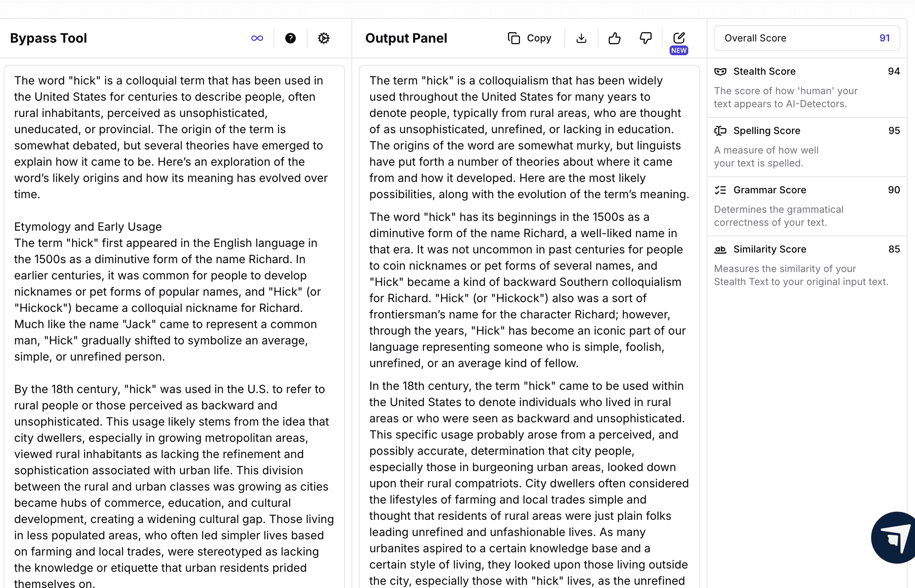Screen dimensions: 915x588
Task: Click the Grammar Score checklist icon
Action: click(x=720, y=190)
